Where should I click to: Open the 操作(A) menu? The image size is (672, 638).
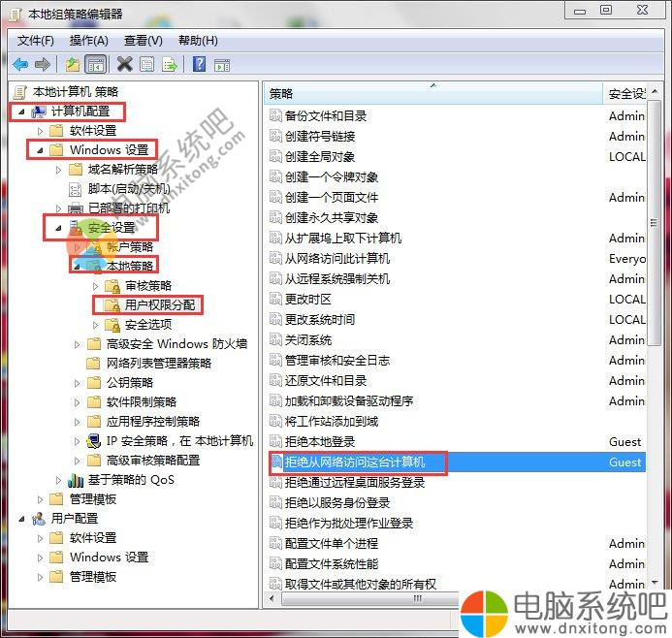89,40
